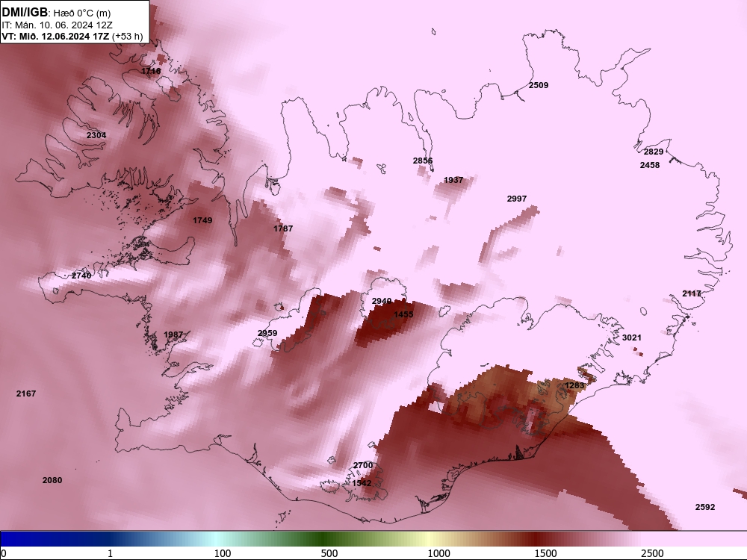747x560 pixels.
Task: Click the map value 2856
Action: (423, 161)
